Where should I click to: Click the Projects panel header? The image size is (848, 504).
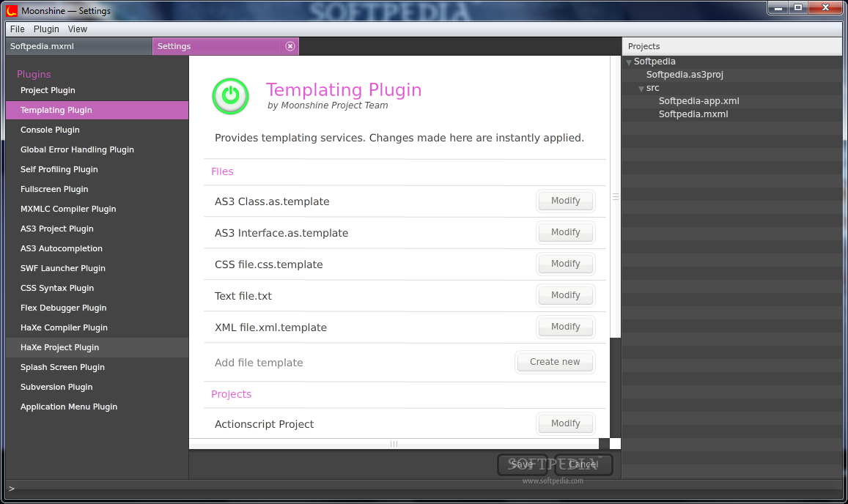click(732, 46)
